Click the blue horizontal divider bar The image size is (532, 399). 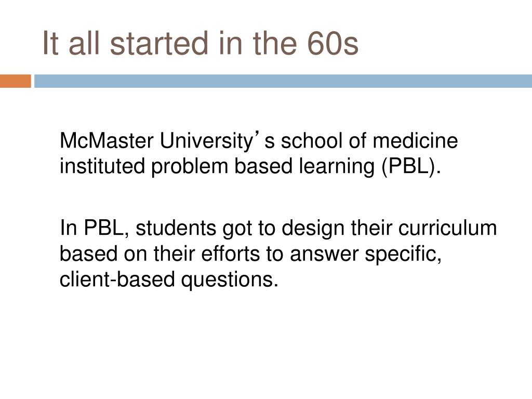pos(283,81)
